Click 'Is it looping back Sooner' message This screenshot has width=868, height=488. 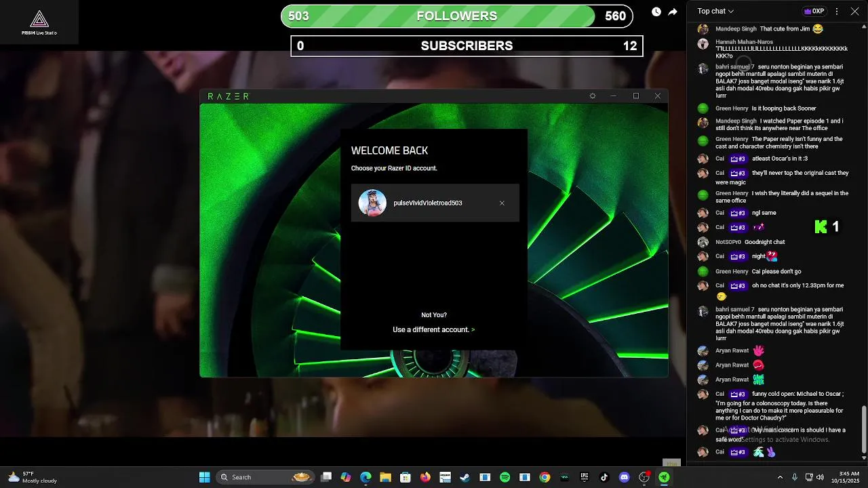pos(784,108)
